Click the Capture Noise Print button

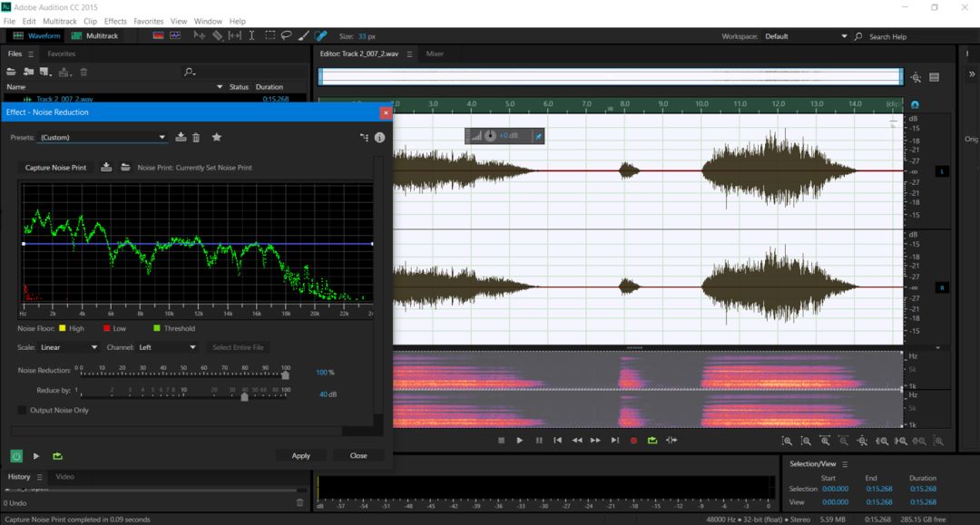tap(55, 168)
